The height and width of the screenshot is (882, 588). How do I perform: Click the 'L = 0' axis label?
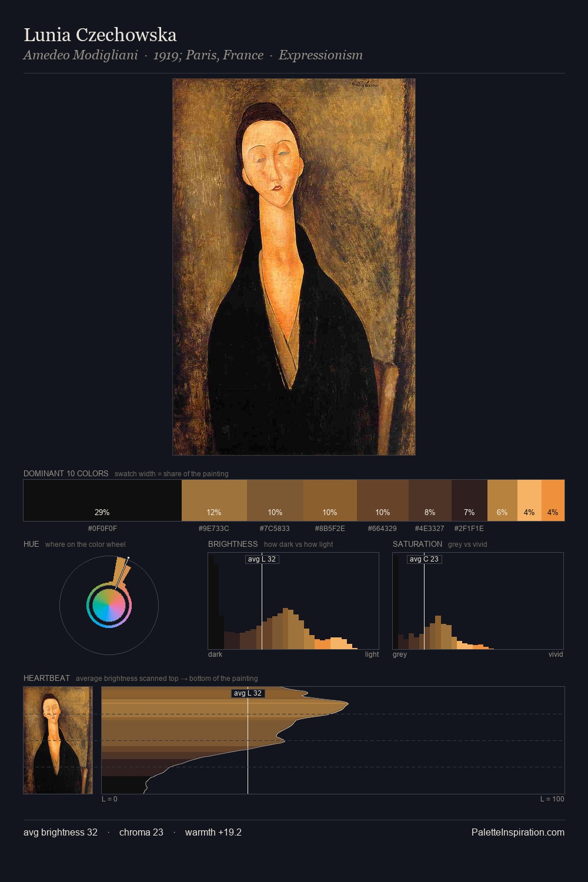(109, 799)
